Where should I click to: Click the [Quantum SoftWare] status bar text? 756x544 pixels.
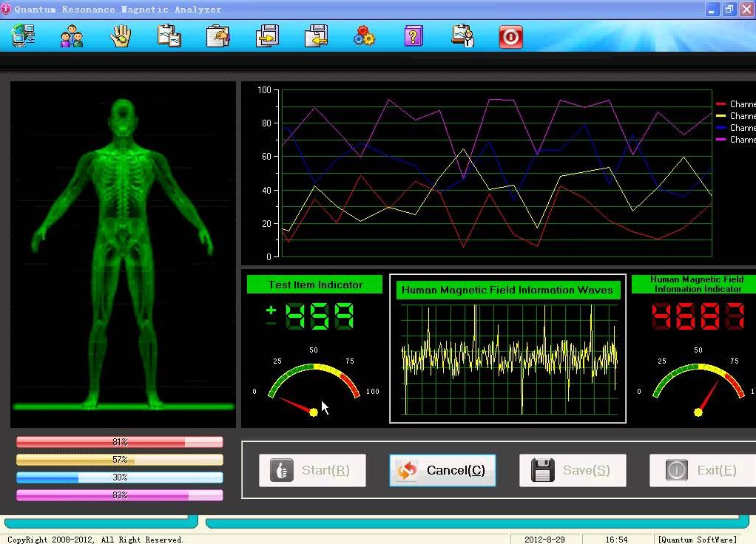[x=697, y=540]
